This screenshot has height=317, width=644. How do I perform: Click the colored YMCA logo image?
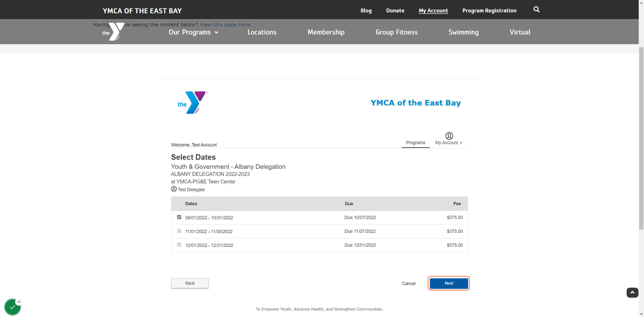(192, 103)
